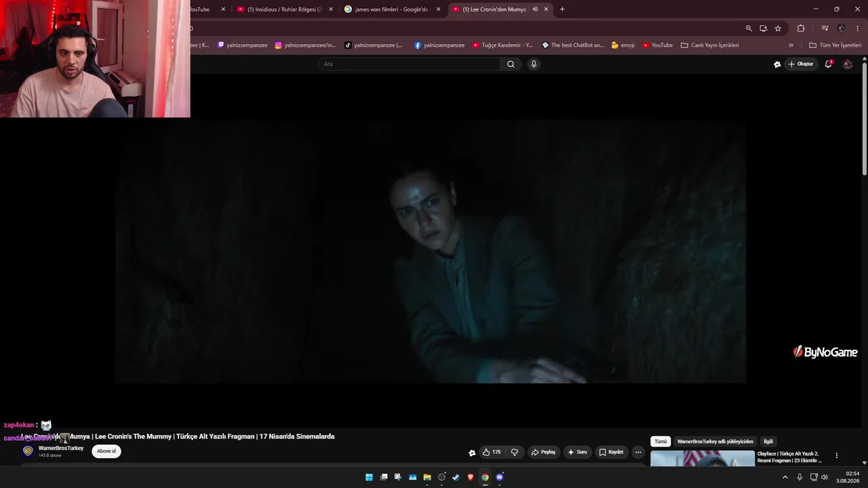868x488 pixels.
Task: Click the icon left of the like button
Action: (472, 453)
